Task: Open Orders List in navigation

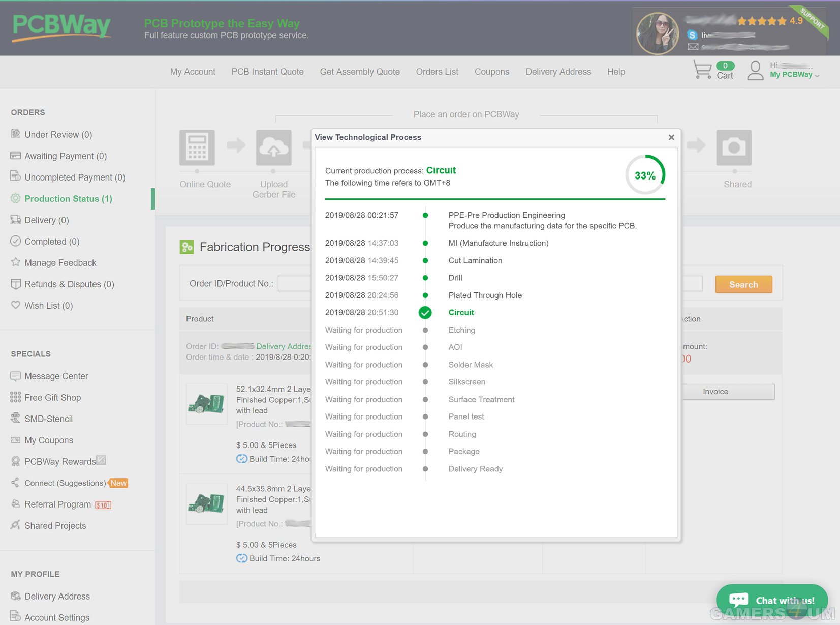Action: (x=437, y=72)
